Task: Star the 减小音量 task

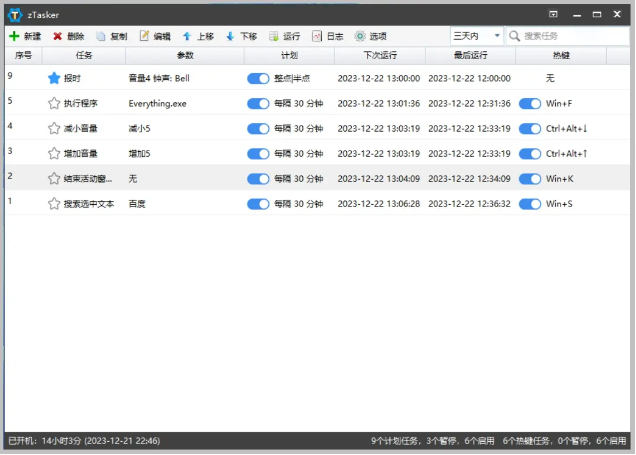Action: (x=54, y=129)
